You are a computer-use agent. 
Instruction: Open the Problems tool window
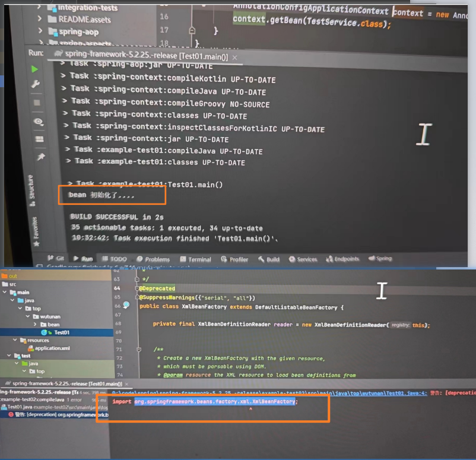tap(153, 259)
